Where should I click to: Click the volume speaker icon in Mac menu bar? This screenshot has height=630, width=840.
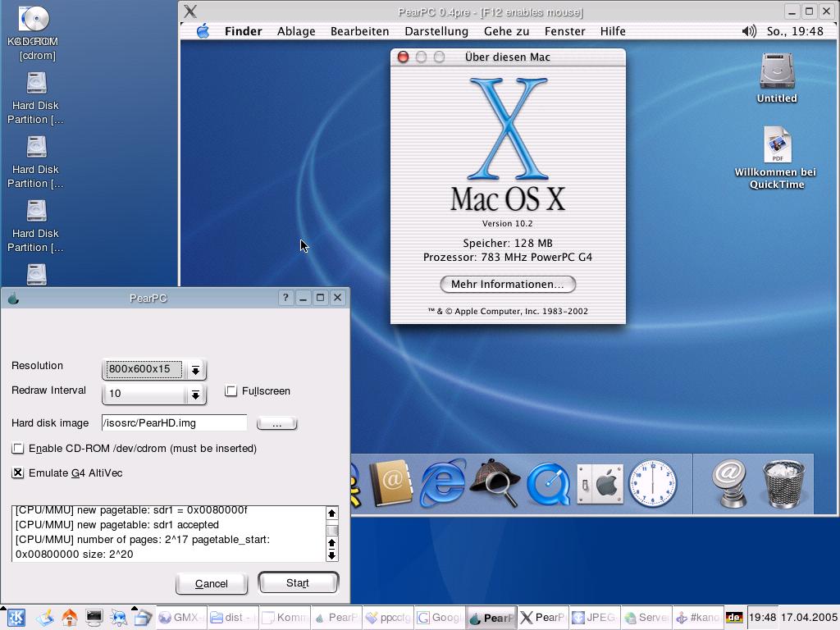click(749, 31)
